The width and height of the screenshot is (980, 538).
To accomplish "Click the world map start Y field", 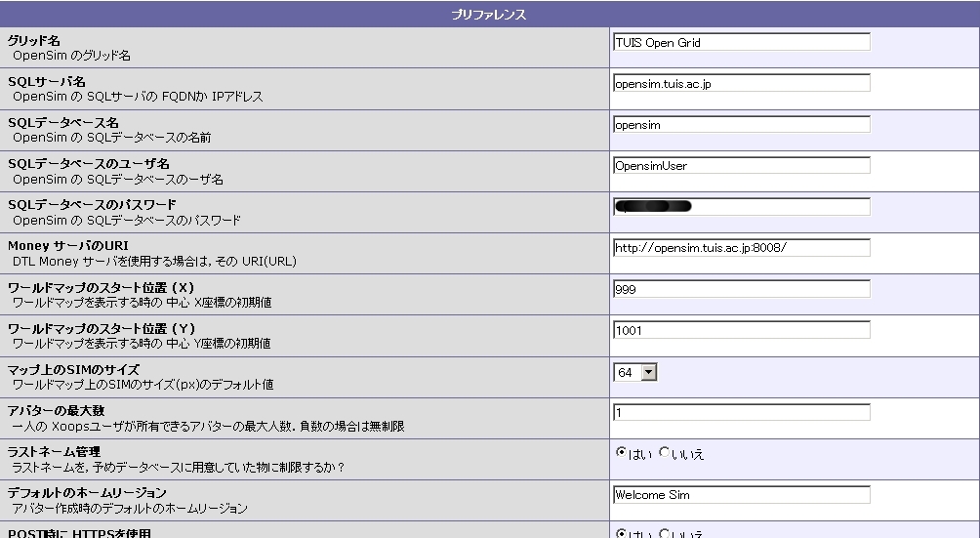I will pyautogui.click(x=741, y=330).
